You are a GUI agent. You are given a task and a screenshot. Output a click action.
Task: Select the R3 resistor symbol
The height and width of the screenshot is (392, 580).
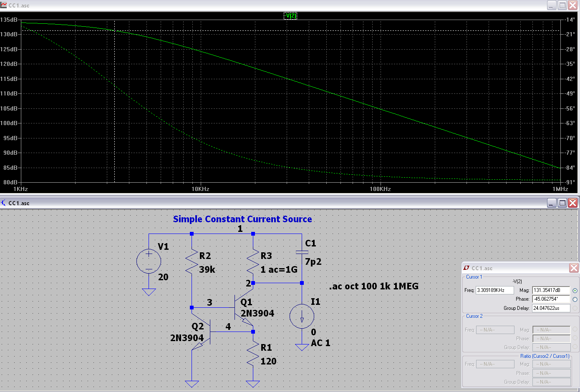click(253, 262)
